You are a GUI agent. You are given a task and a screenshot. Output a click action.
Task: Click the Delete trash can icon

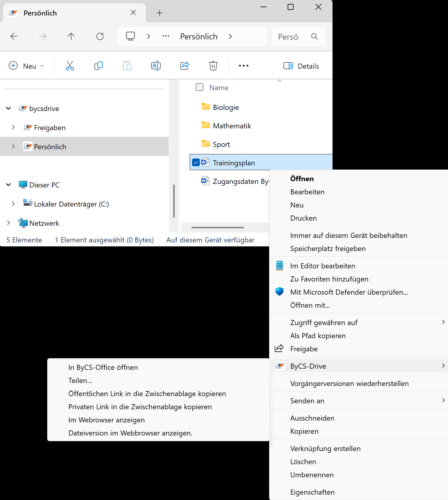(213, 66)
